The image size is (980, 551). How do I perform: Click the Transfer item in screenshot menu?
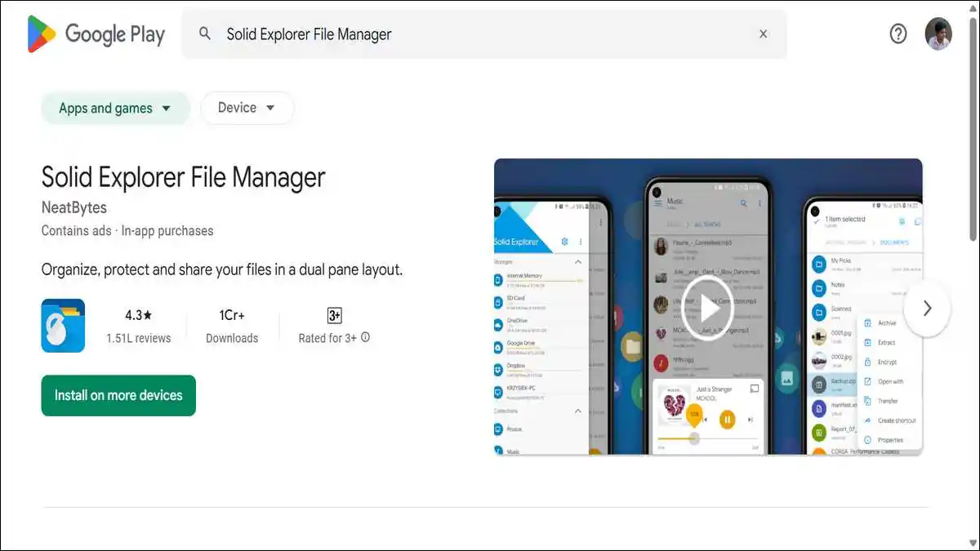coord(887,401)
